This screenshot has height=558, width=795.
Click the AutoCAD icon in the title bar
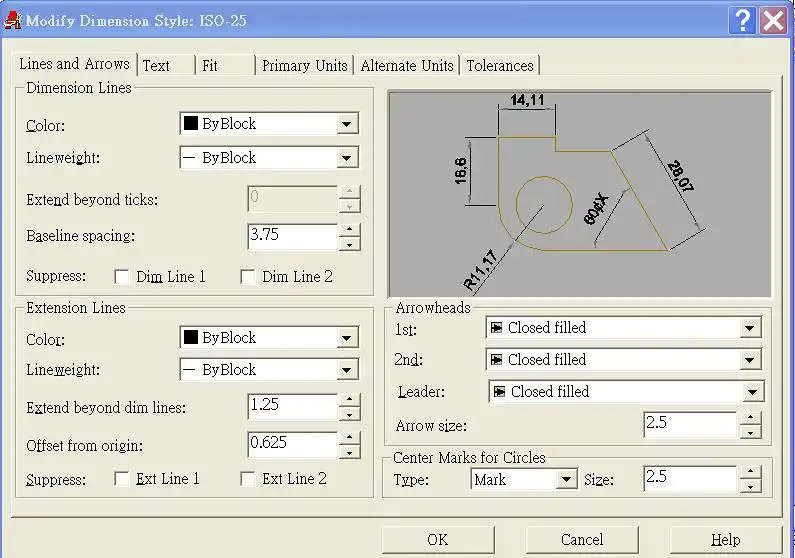click(x=12, y=20)
